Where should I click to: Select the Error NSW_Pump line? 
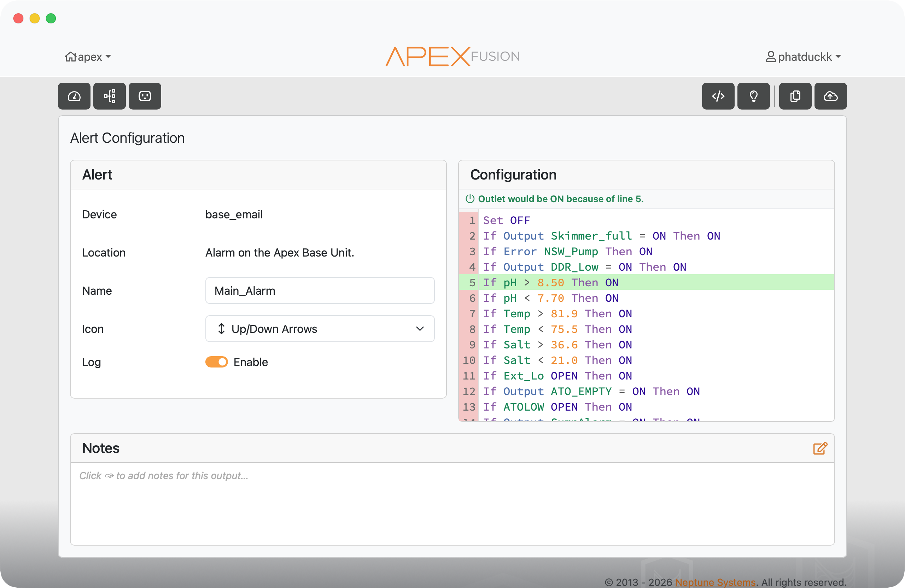(x=647, y=252)
